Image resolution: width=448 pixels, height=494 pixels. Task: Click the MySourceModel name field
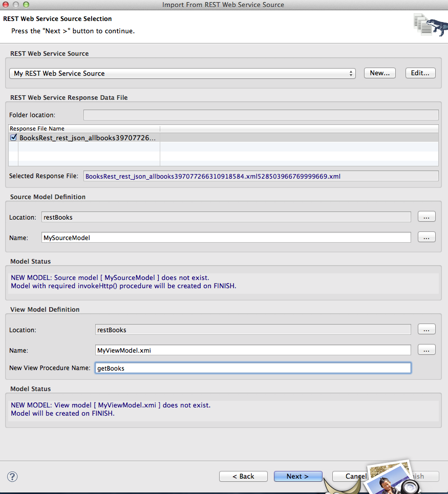click(226, 238)
